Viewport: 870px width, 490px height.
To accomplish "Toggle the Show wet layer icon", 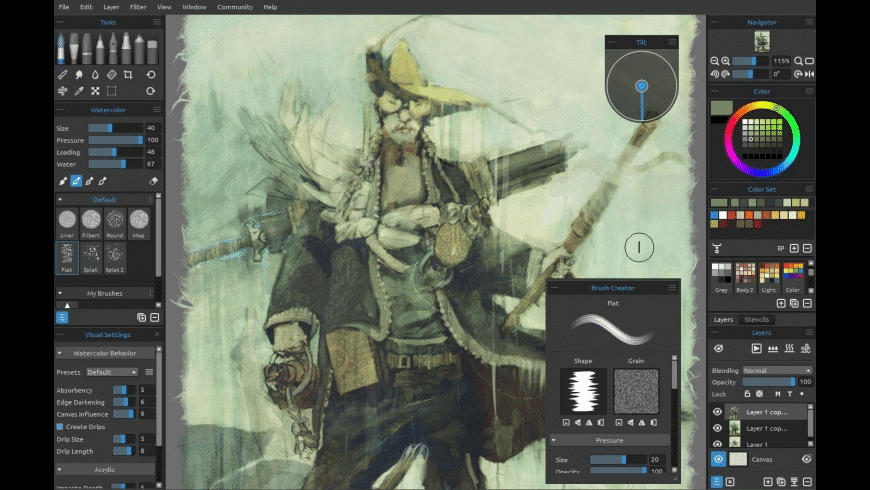I will 719,348.
